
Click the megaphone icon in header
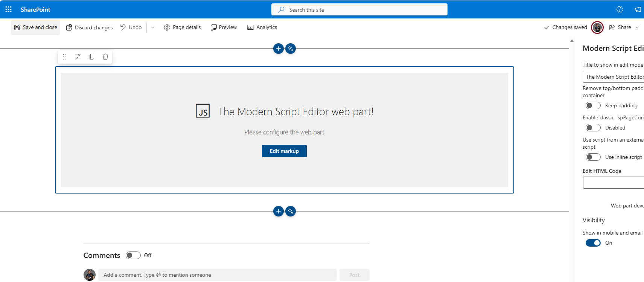pyautogui.click(x=638, y=9)
